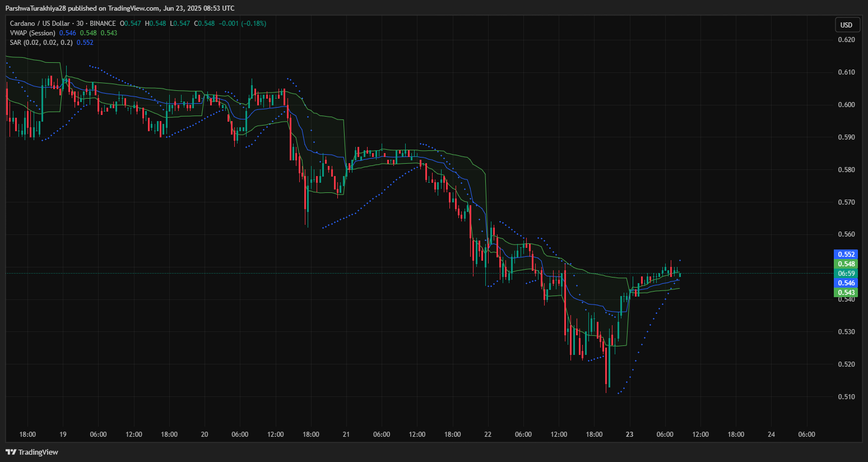Select the Cardano / US Dollar symbol title
The width and height of the screenshot is (868, 462).
[40, 24]
